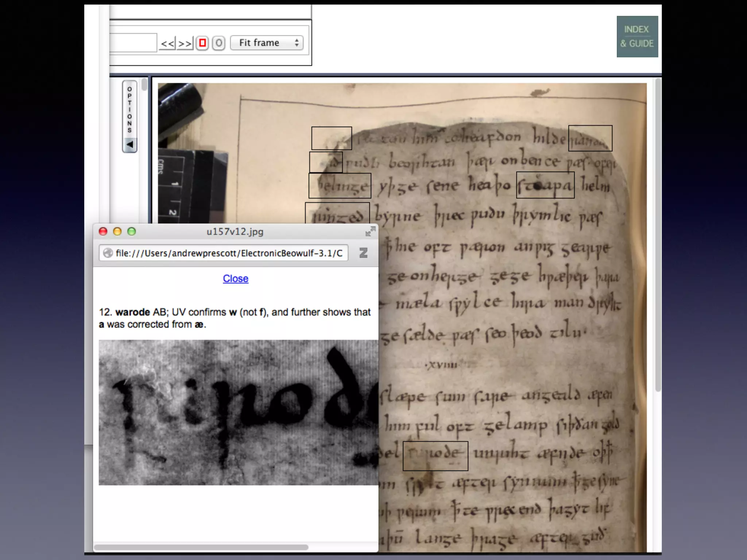
Task: Click the green zoom button of popup
Action: [132, 232]
